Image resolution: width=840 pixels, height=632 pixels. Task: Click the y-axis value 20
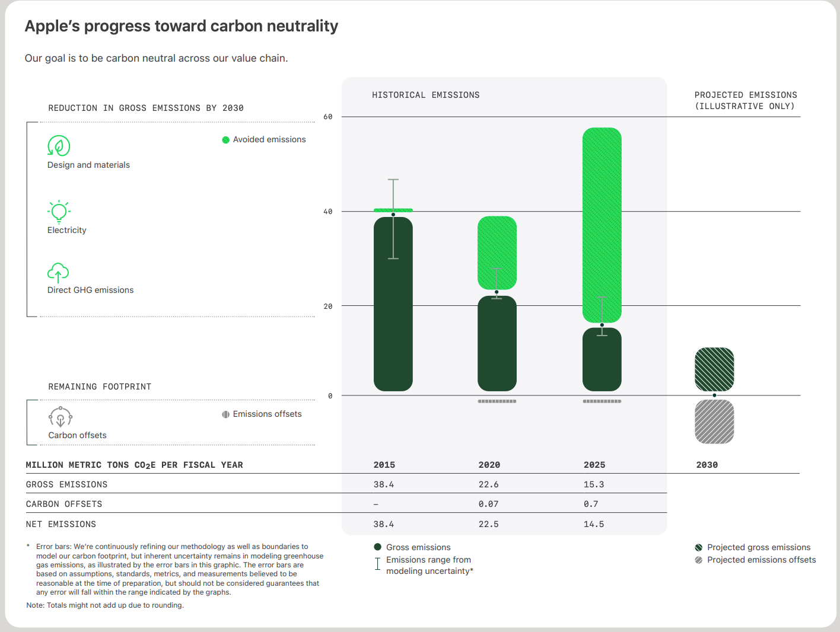pyautogui.click(x=328, y=307)
